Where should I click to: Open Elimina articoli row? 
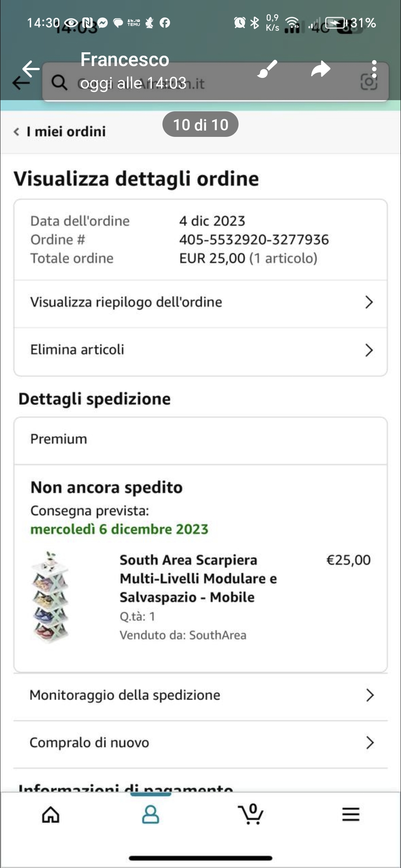200,350
